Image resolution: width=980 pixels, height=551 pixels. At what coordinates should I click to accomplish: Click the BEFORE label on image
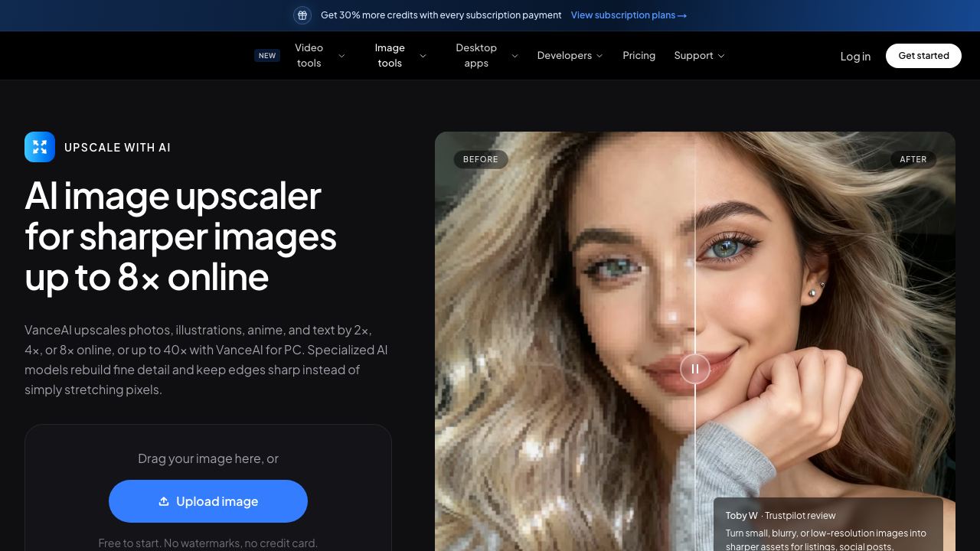[481, 159]
